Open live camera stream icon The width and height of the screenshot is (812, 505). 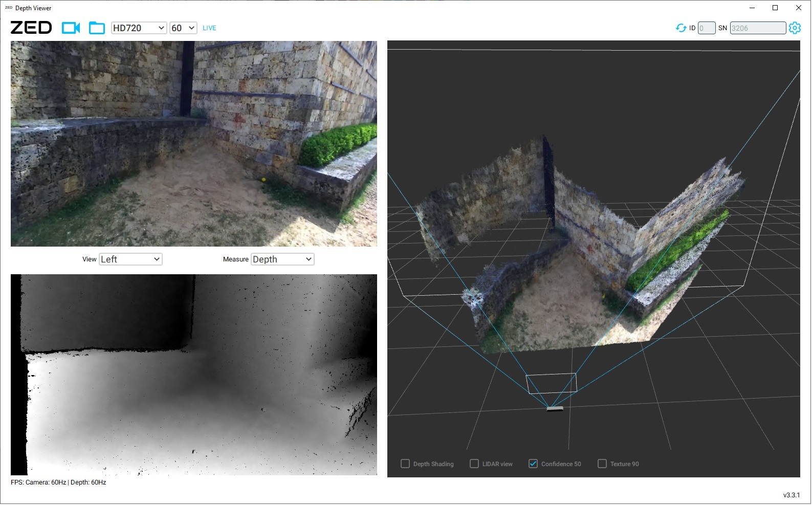coord(71,28)
